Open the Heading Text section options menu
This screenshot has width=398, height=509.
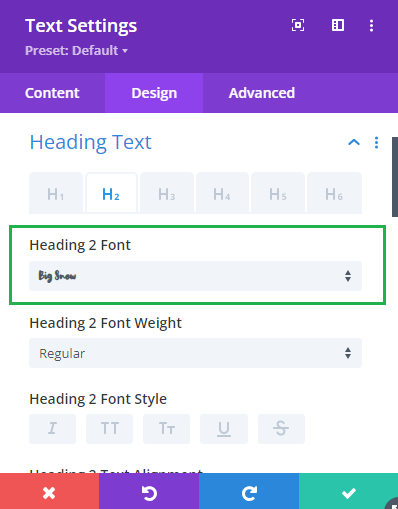click(x=376, y=143)
